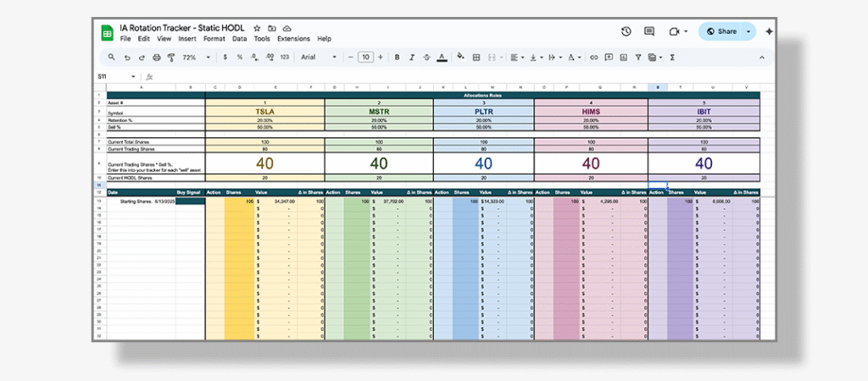Open the functions sigma icon
This screenshot has width=868, height=381.
tap(672, 57)
